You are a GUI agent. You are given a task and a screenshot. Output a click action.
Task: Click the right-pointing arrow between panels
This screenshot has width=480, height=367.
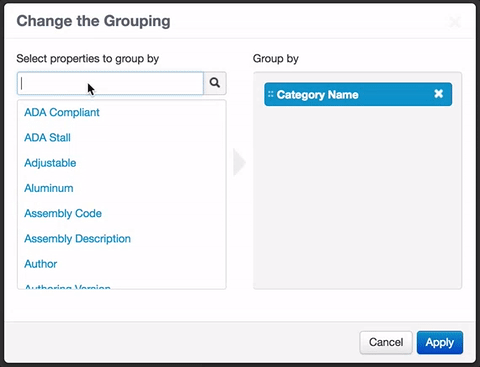(239, 162)
